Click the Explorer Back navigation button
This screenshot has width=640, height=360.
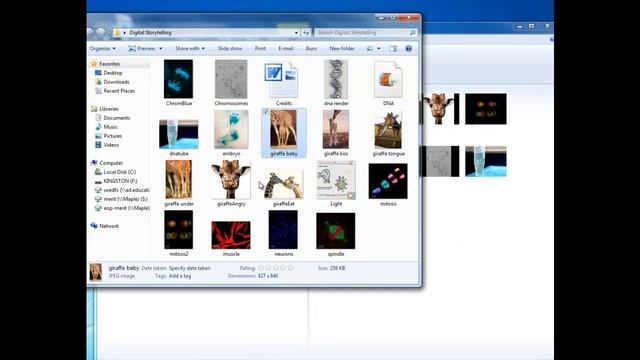(x=91, y=33)
